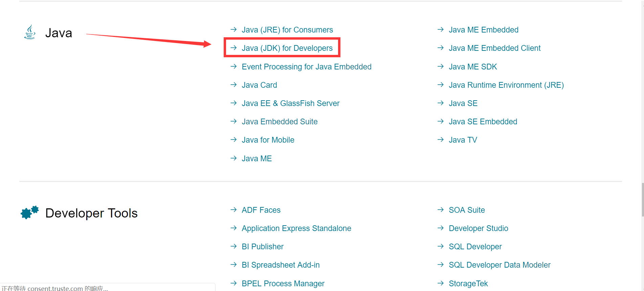
Task: Open the ADF Faces link
Action: [261, 210]
